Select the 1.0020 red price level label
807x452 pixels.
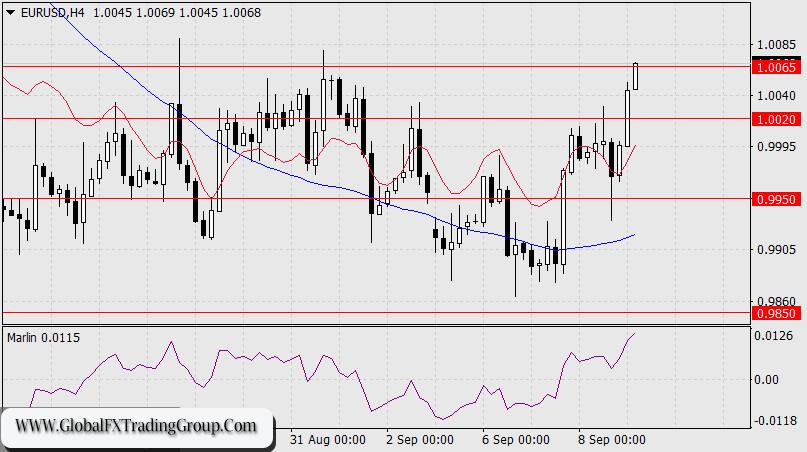(777, 119)
